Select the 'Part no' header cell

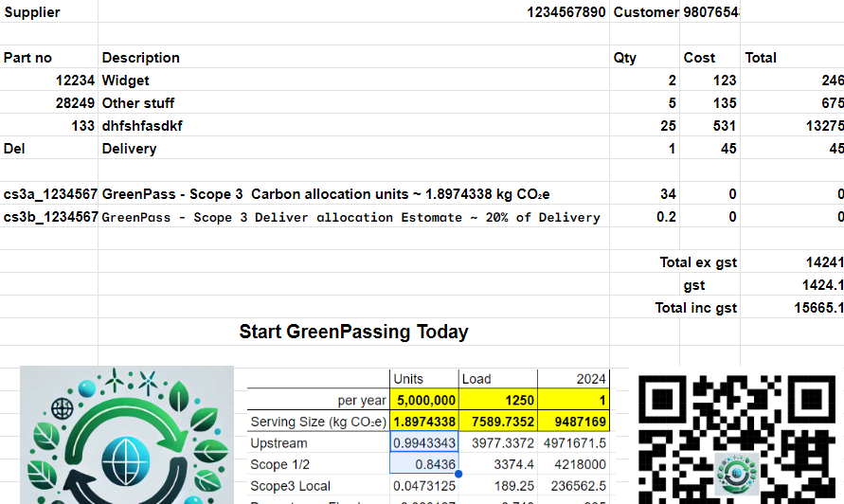[49, 57]
